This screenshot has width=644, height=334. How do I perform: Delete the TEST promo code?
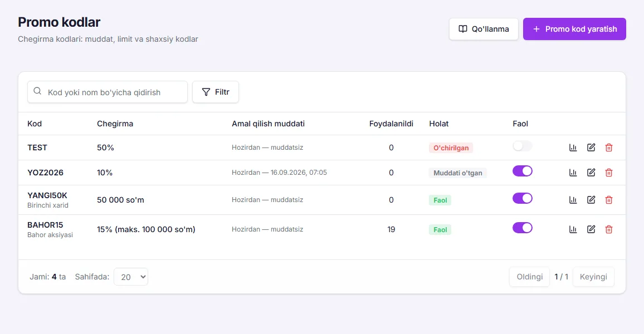[609, 148]
